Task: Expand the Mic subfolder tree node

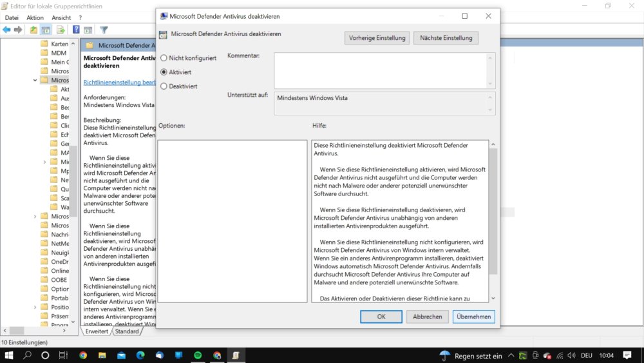Action: click(44, 162)
